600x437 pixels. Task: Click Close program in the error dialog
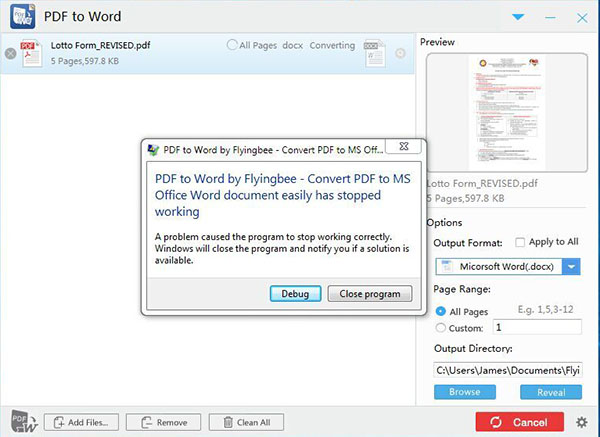pyautogui.click(x=370, y=294)
